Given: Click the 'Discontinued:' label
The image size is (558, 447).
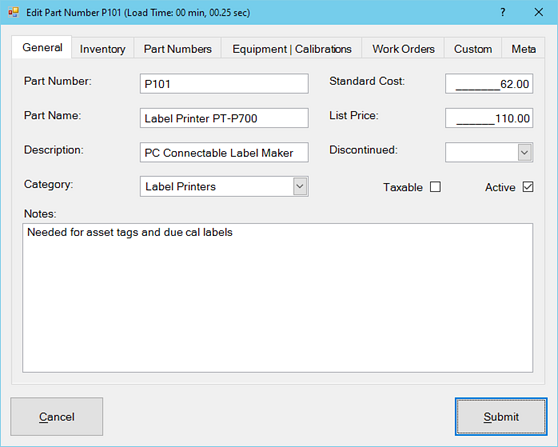Looking at the screenshot, I should [x=363, y=150].
